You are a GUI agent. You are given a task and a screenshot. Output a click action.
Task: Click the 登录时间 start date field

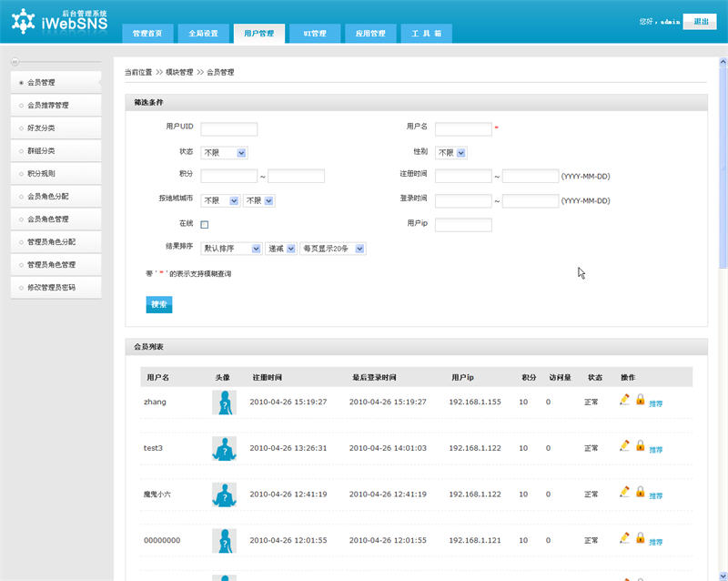coord(463,200)
